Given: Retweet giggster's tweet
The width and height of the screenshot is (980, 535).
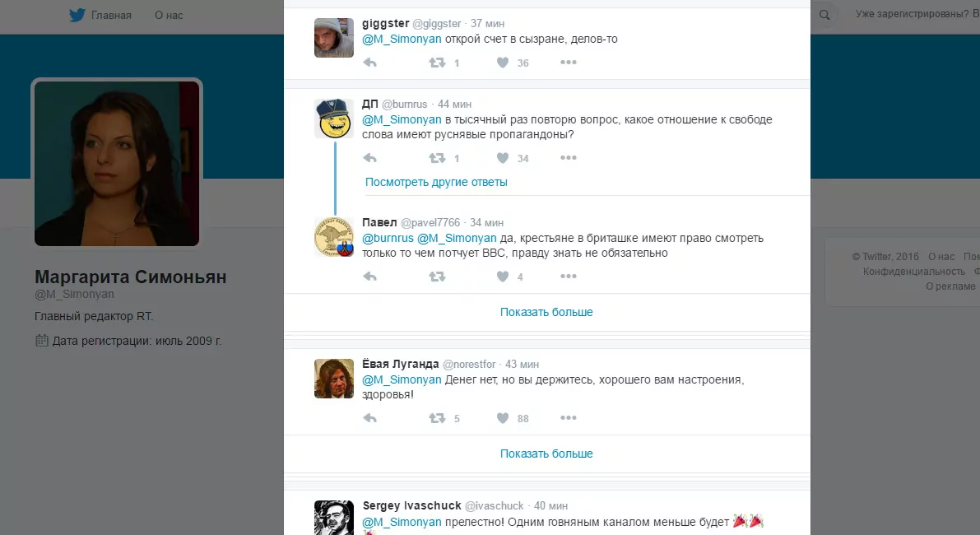Looking at the screenshot, I should click(x=437, y=63).
